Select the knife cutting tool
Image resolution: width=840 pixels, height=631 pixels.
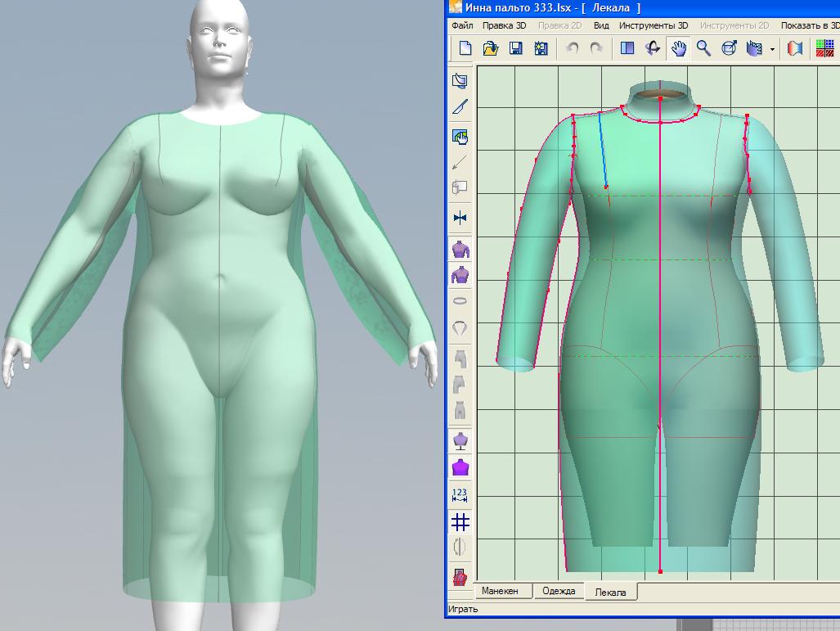click(x=460, y=107)
